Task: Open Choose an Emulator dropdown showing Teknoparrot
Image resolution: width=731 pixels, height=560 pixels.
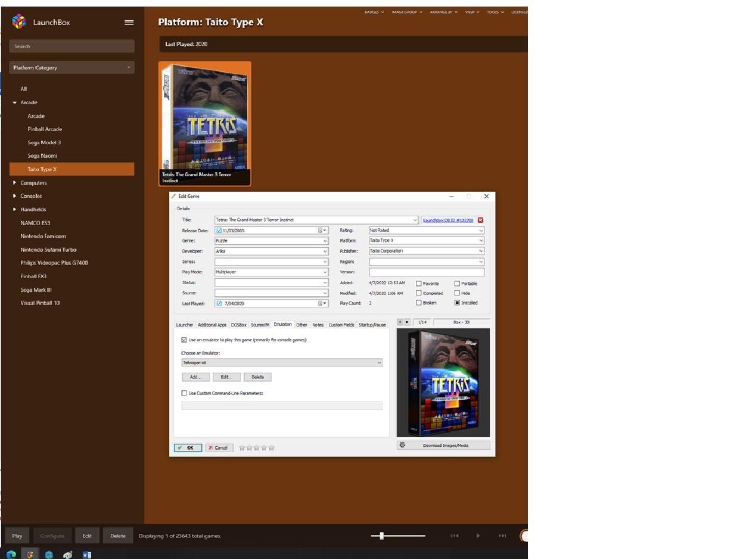Action: pos(282,362)
